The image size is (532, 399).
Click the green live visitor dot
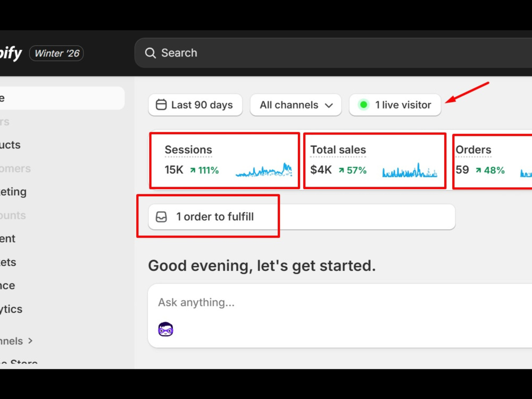point(363,105)
